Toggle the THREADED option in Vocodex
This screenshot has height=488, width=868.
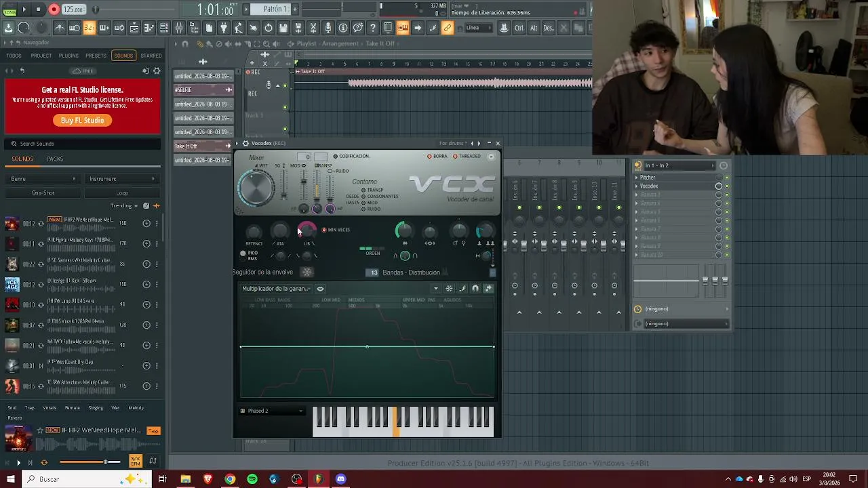click(x=467, y=157)
